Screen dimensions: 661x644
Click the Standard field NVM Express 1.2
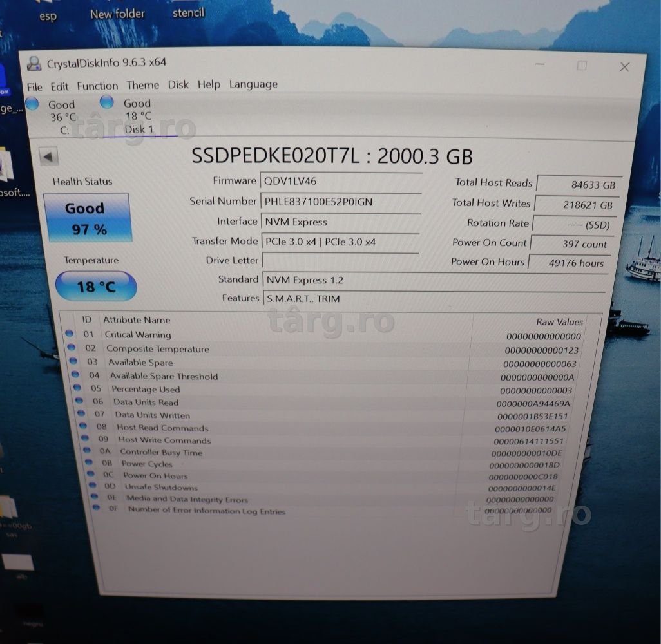[435, 280]
